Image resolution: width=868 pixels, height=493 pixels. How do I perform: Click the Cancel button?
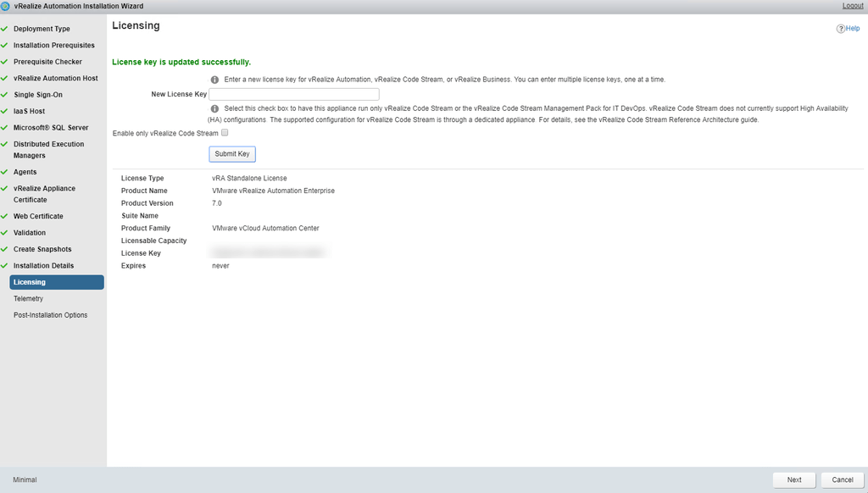click(x=842, y=479)
